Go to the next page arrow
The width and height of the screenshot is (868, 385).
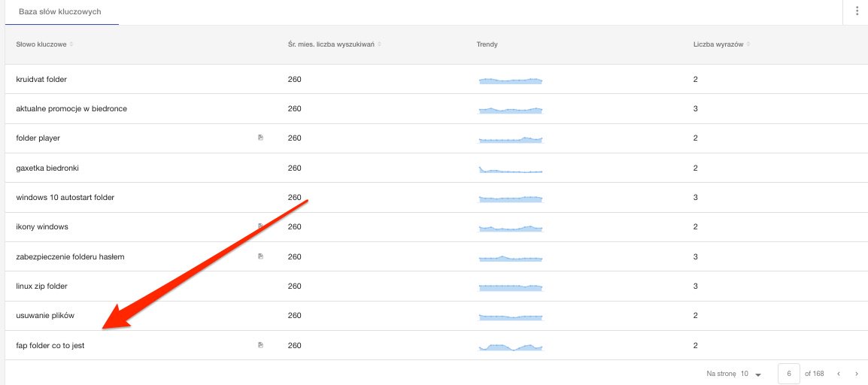coord(857,374)
